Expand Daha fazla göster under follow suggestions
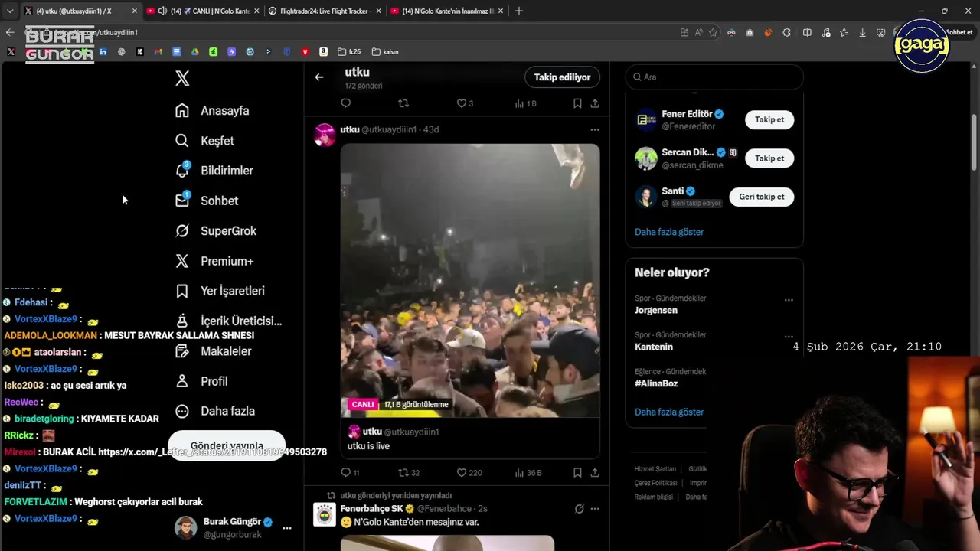The image size is (980, 551). 669,232
